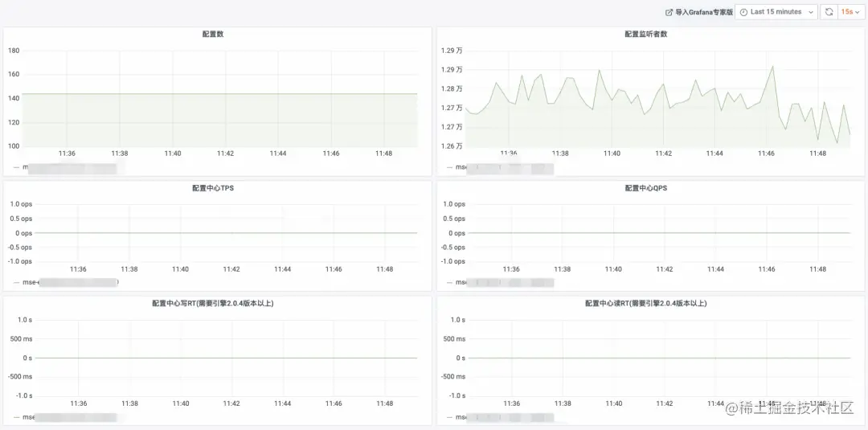Image resolution: width=868 pixels, height=430 pixels.
Task: Toggle the mse legend series under 配置中心QPS
Action: (x=500, y=282)
